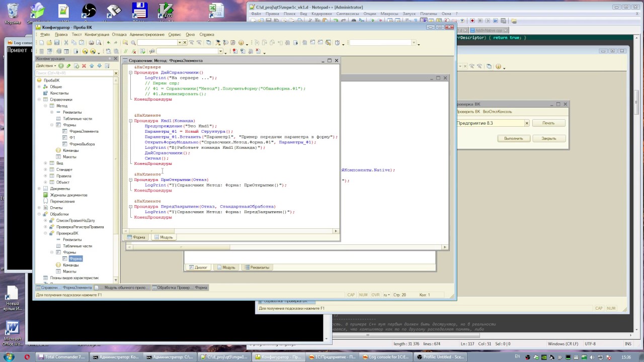
Task: Click the pencil Edit icon in Configuration panel
Action: point(68,66)
